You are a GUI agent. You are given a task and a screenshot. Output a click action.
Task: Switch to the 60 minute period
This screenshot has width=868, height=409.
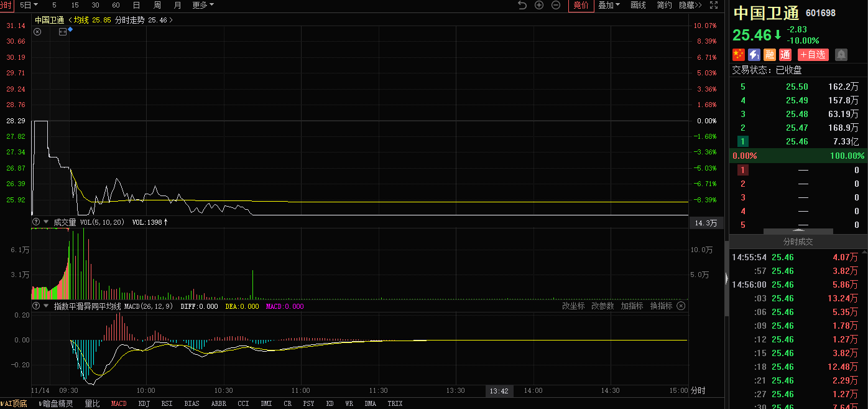tap(116, 5)
